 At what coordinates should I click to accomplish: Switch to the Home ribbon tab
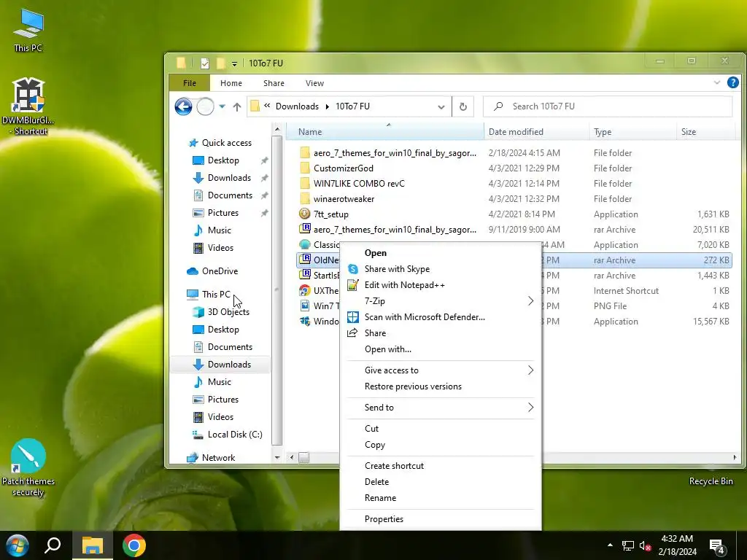tap(231, 83)
